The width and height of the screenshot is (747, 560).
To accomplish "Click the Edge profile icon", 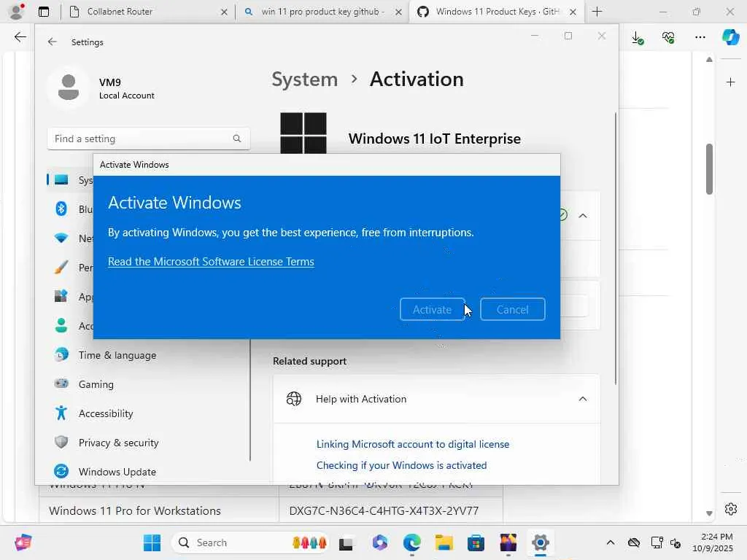I will [x=17, y=12].
